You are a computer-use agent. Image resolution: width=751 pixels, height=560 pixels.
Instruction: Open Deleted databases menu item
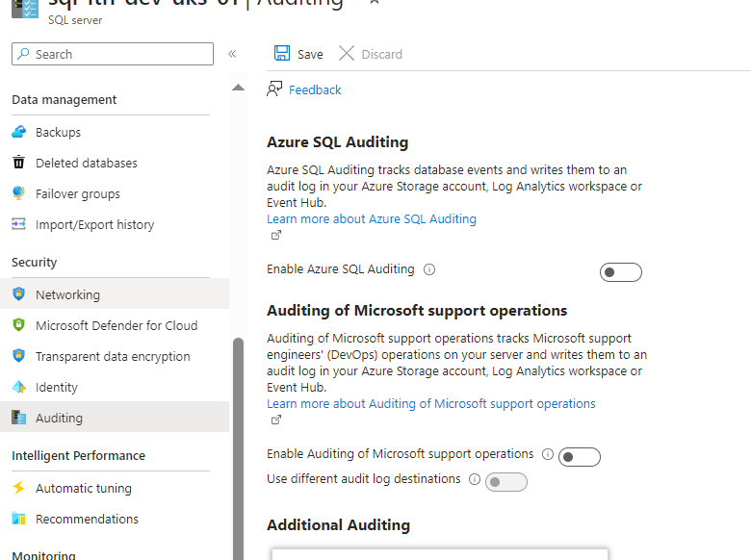(x=115, y=163)
